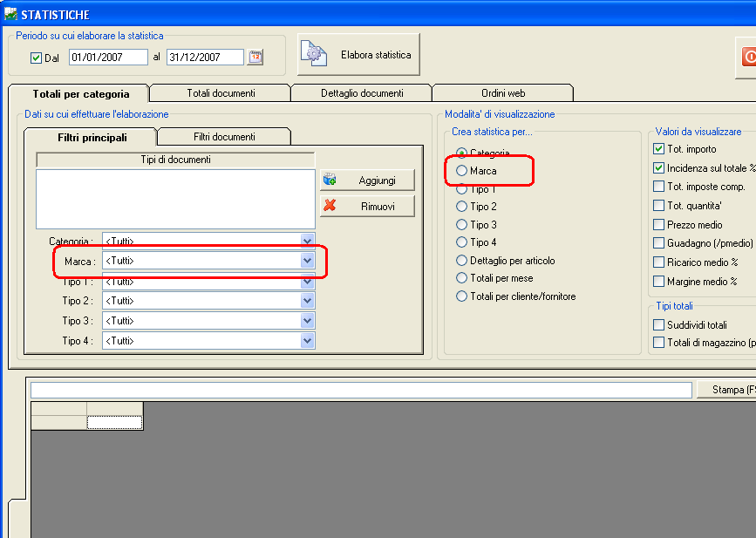The image size is (756, 538).
Task: Select Categoria statistic radio button
Action: coord(461,153)
